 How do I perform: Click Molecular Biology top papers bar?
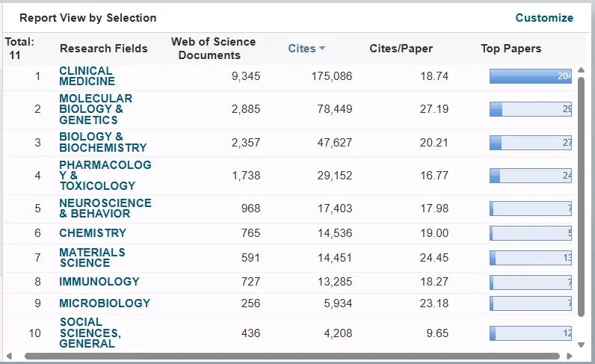coord(530,109)
